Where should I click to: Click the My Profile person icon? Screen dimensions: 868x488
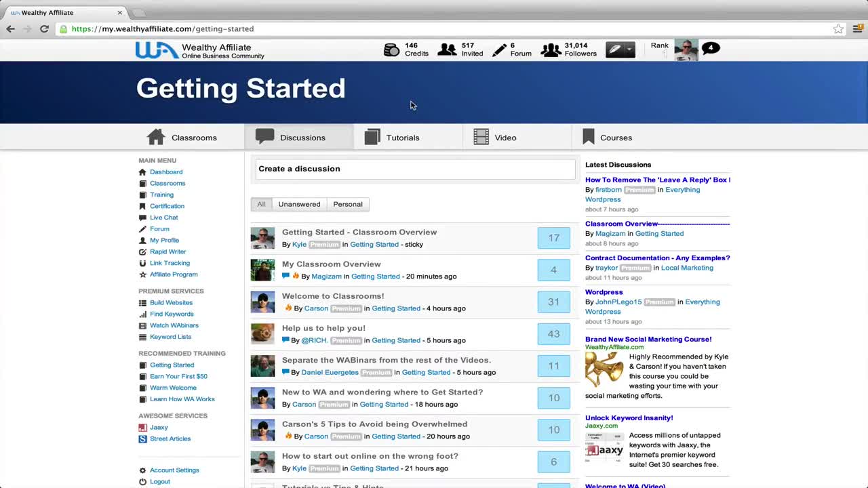(142, 241)
